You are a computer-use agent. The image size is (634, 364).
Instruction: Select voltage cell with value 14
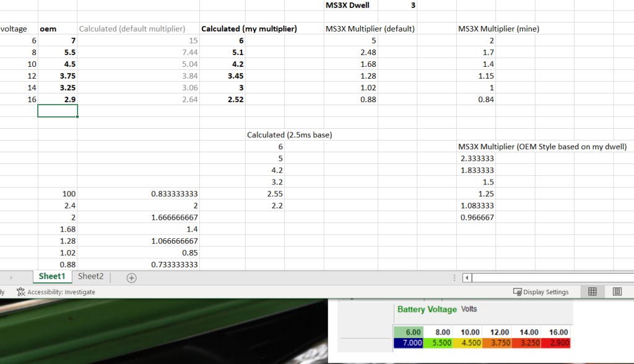(x=19, y=87)
